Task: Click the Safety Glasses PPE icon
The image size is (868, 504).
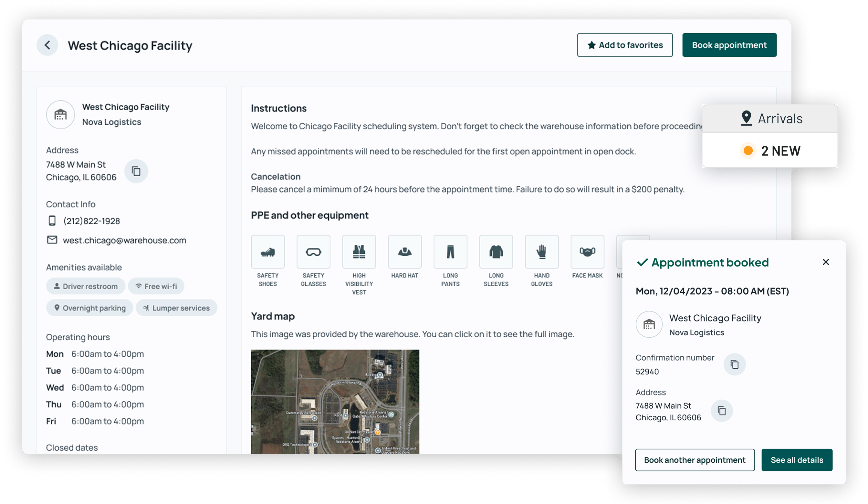Action: coord(313,252)
